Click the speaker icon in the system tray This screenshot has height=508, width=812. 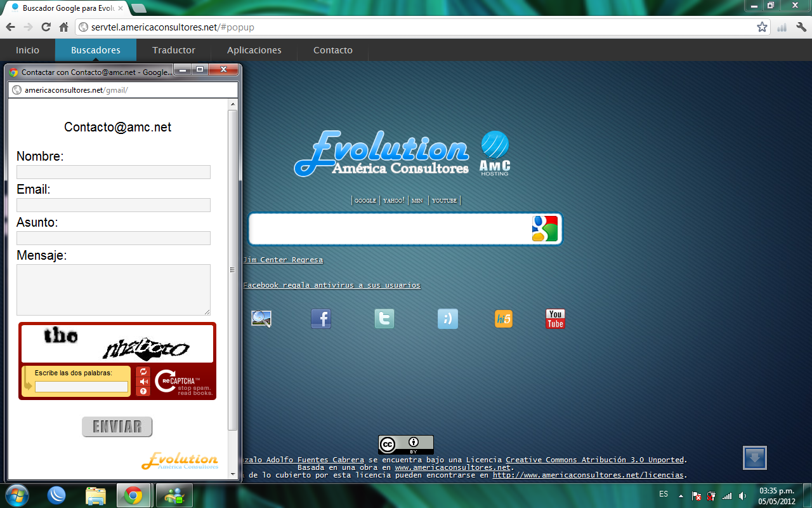[742, 494]
